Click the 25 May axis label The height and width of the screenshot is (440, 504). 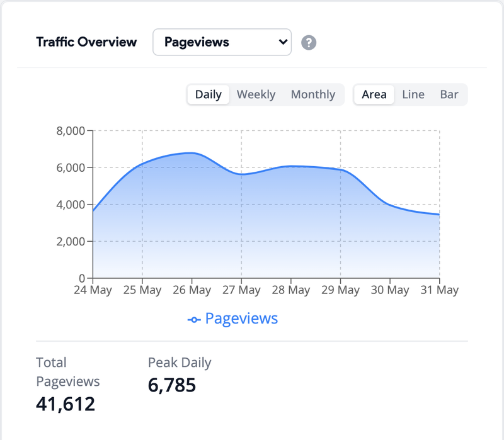tap(142, 290)
